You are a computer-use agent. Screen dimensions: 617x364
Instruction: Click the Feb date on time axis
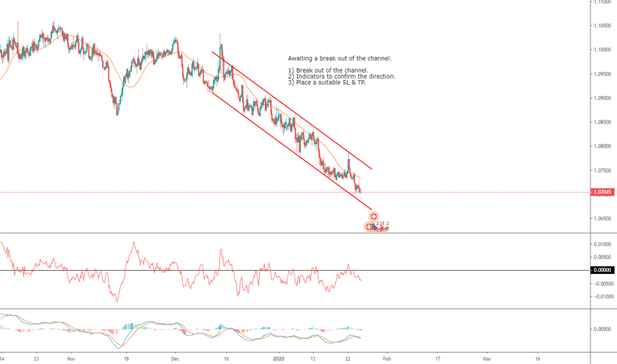pyautogui.click(x=387, y=359)
